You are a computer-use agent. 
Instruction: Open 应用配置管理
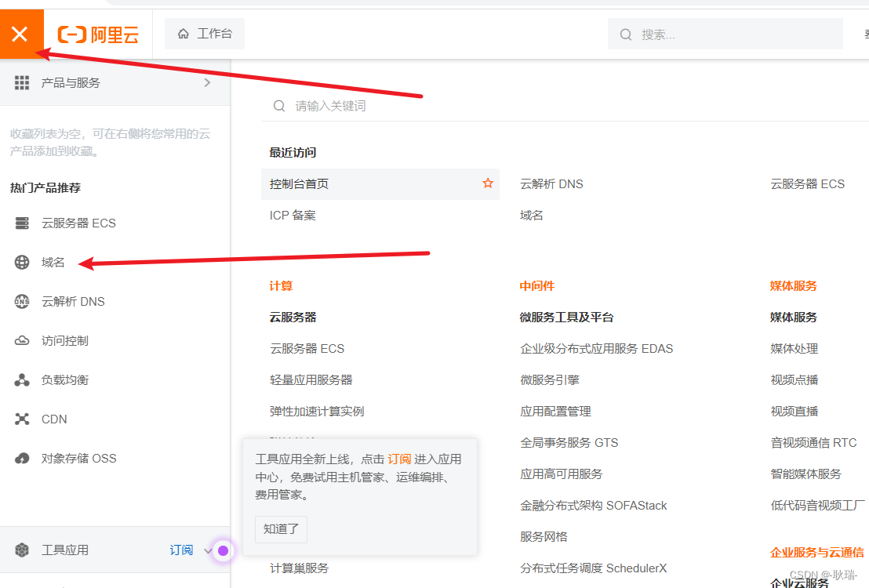click(555, 412)
